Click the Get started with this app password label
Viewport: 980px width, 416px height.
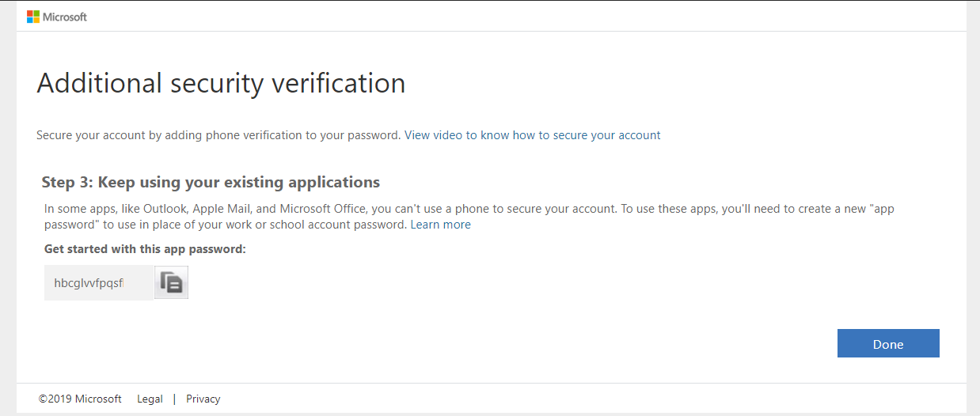[146, 249]
